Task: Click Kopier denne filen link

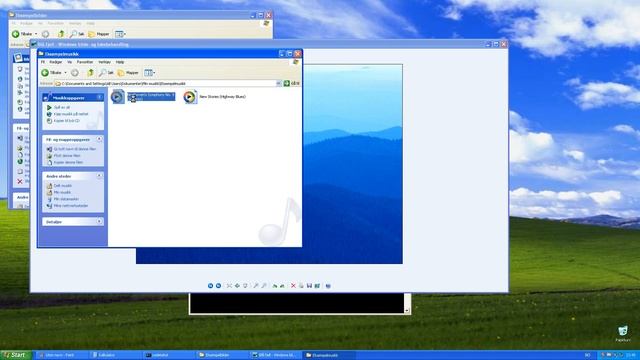Action: [x=68, y=162]
